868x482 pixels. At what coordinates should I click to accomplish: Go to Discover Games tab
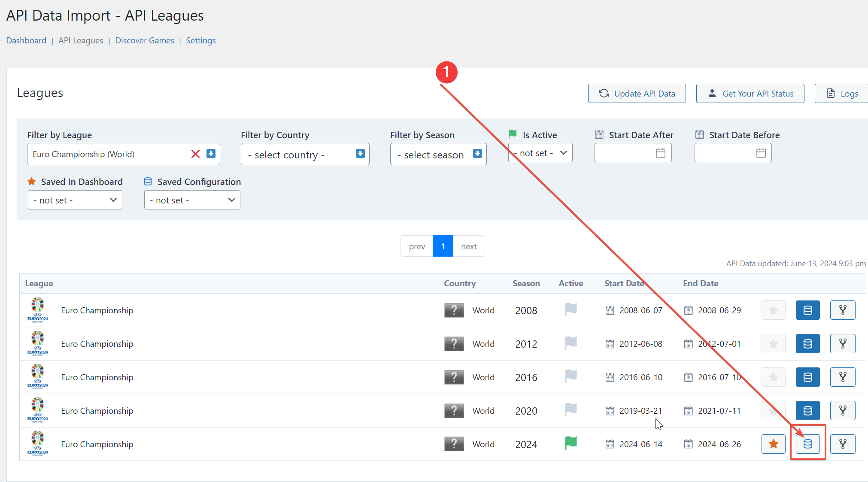point(144,40)
